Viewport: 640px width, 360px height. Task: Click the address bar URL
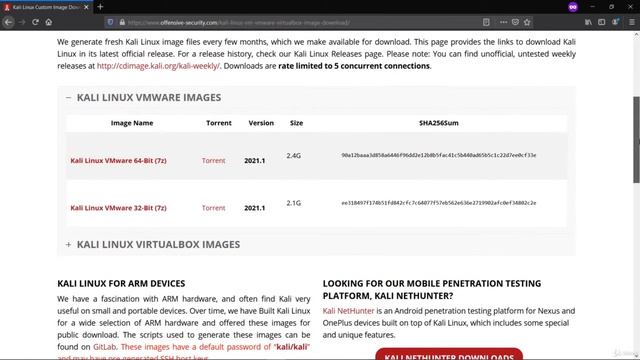(x=238, y=22)
